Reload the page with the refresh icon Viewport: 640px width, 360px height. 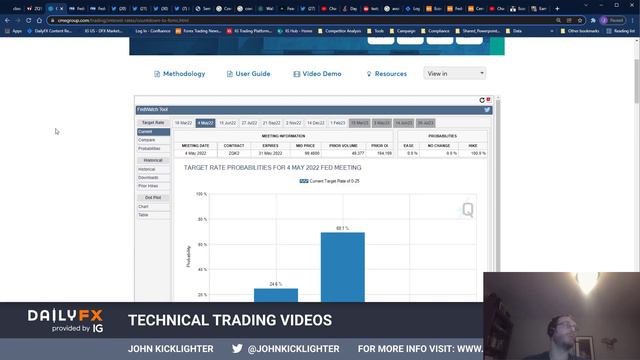28,20
